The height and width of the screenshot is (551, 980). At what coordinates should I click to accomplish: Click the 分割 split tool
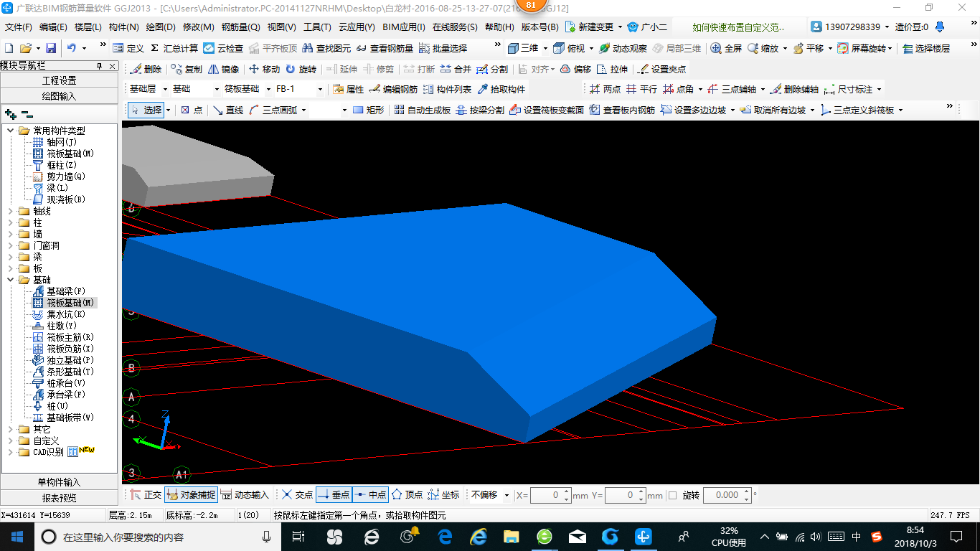coord(492,69)
